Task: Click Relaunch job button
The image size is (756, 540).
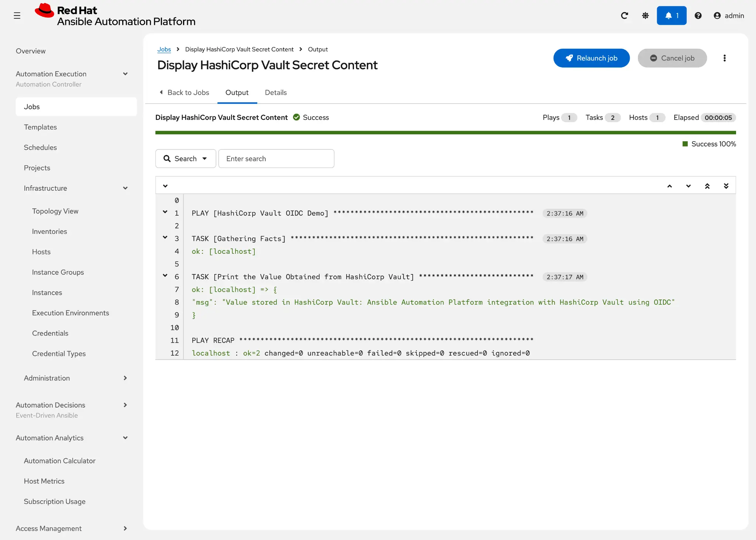Action: click(591, 58)
